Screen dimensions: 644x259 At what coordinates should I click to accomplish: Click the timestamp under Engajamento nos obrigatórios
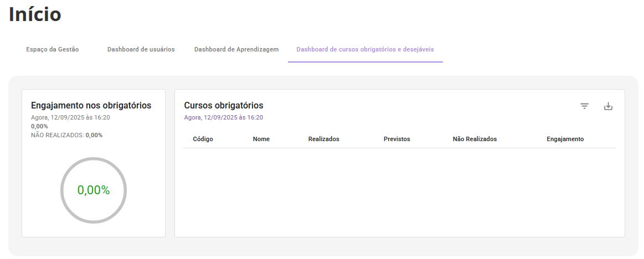coord(70,117)
